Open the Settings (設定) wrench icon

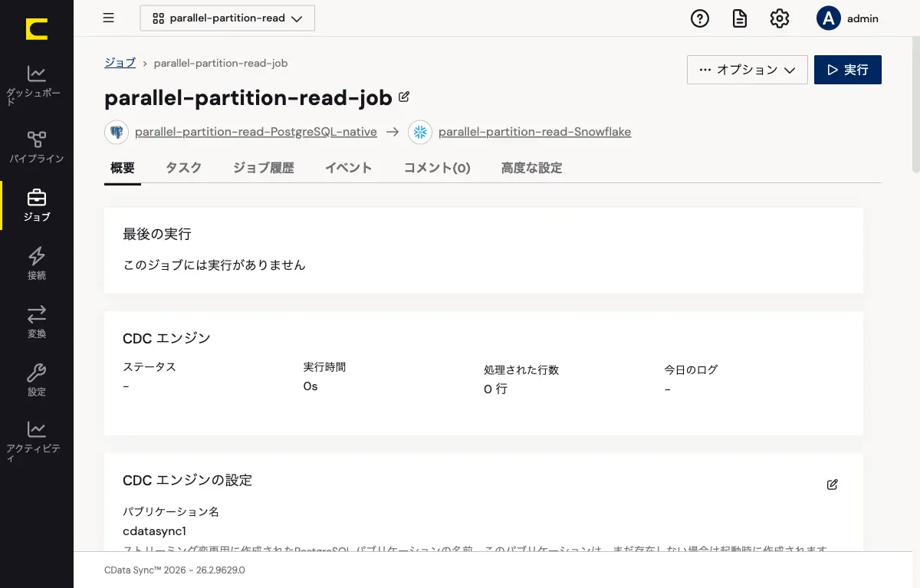[x=37, y=373]
